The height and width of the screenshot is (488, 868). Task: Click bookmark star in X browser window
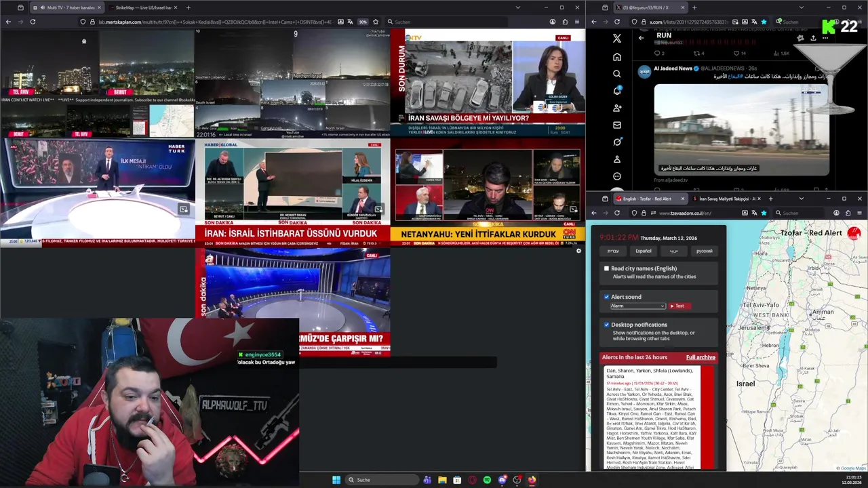764,22
